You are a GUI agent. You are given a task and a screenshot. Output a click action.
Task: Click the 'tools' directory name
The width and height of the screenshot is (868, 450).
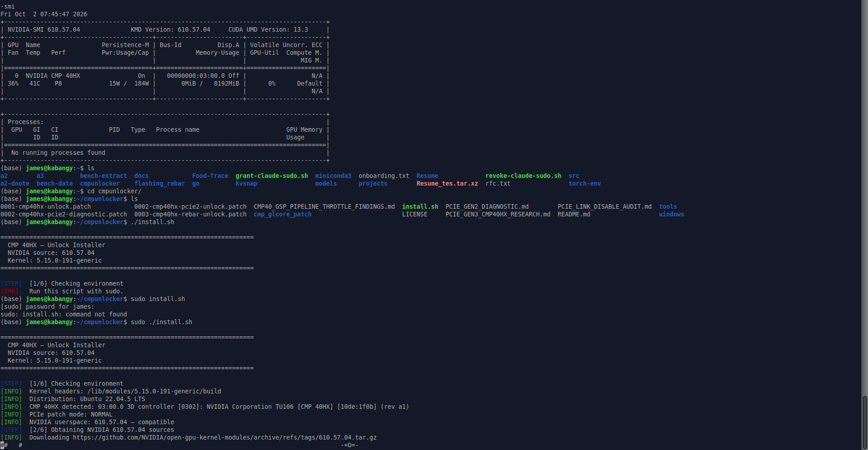click(x=668, y=206)
